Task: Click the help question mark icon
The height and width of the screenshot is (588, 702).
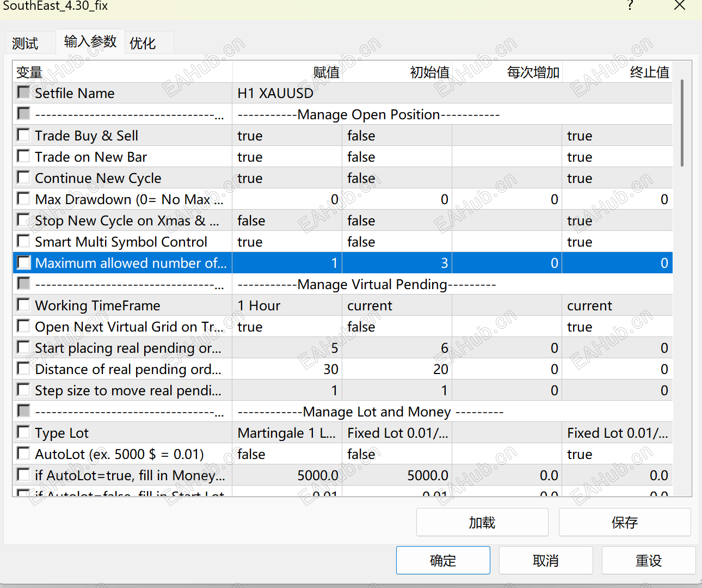Action: click(630, 5)
